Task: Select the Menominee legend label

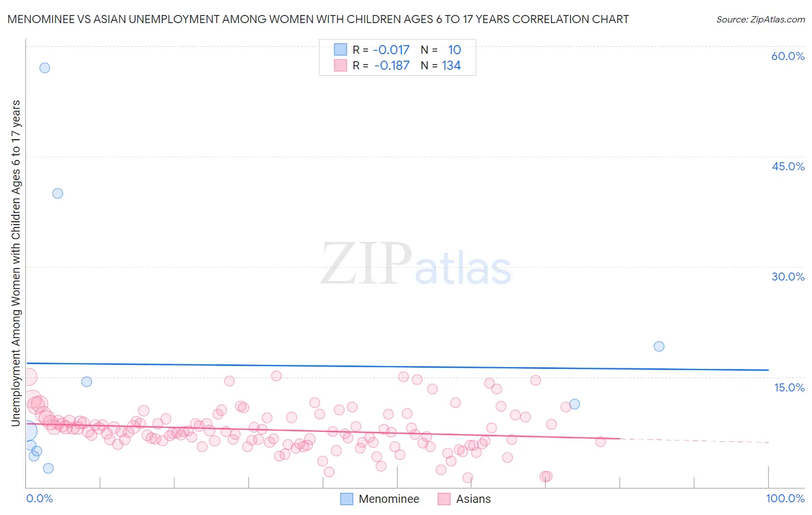Action: coord(389,499)
